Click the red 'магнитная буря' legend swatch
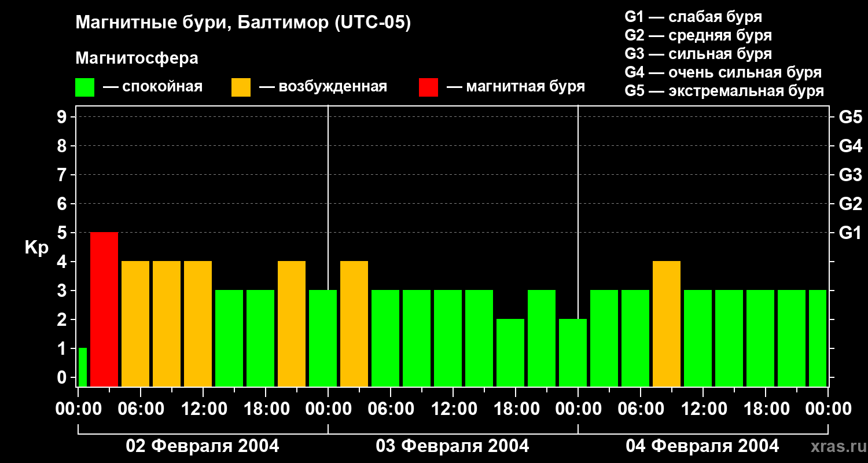Screen dimensions: 868x463 pos(428,87)
